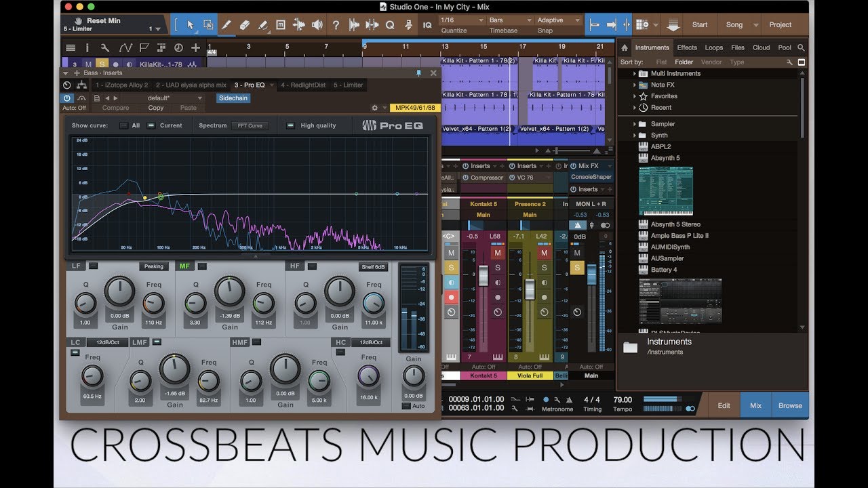This screenshot has width=868, height=488.
Task: Open Kontakt 5 channel instrument keyboard icon
Action: point(498,357)
